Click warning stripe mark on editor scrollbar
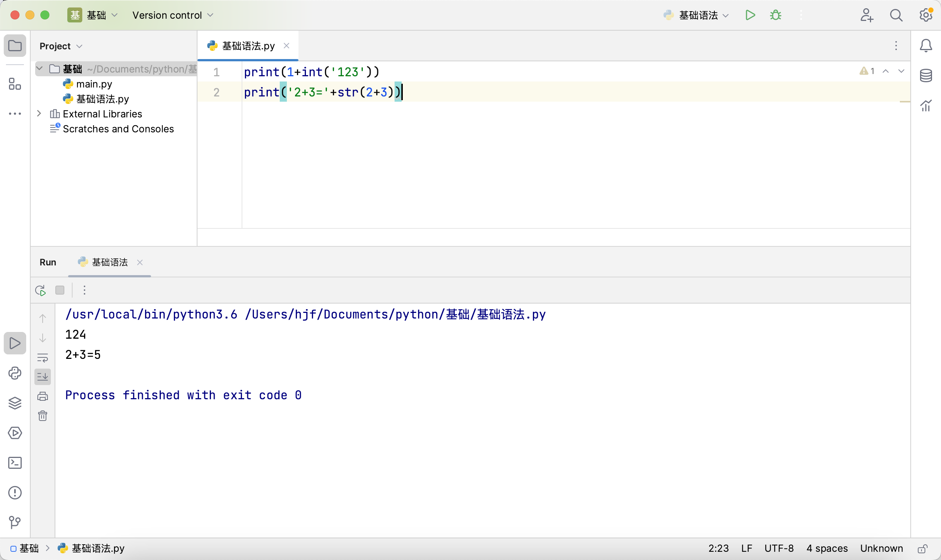Viewport: 941px width, 560px height. [x=905, y=102]
